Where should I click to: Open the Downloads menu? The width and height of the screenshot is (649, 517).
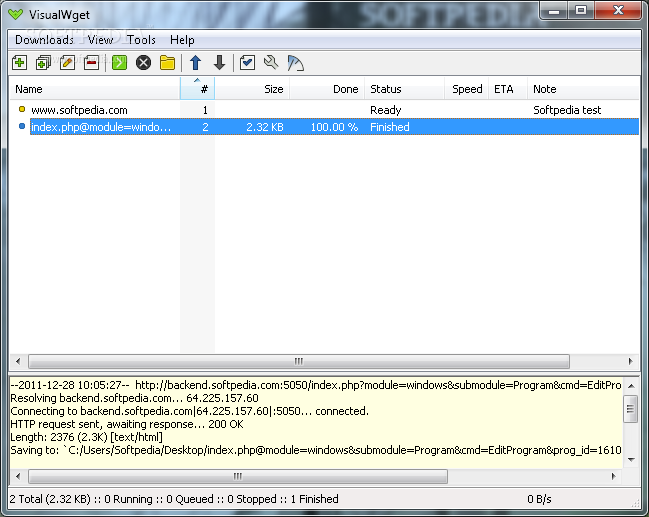[44, 40]
